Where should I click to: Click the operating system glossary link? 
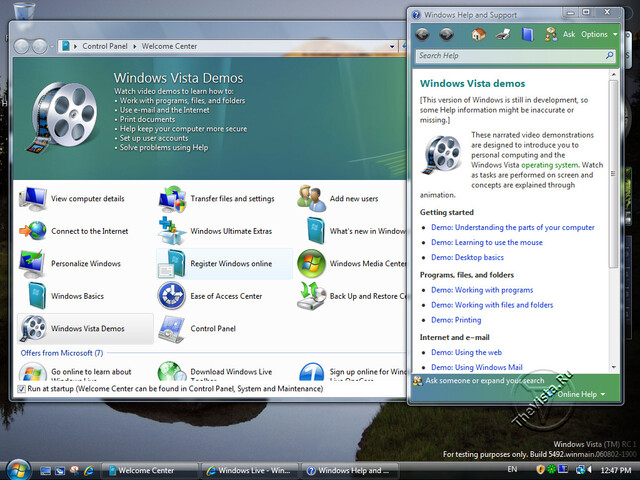tap(549, 165)
